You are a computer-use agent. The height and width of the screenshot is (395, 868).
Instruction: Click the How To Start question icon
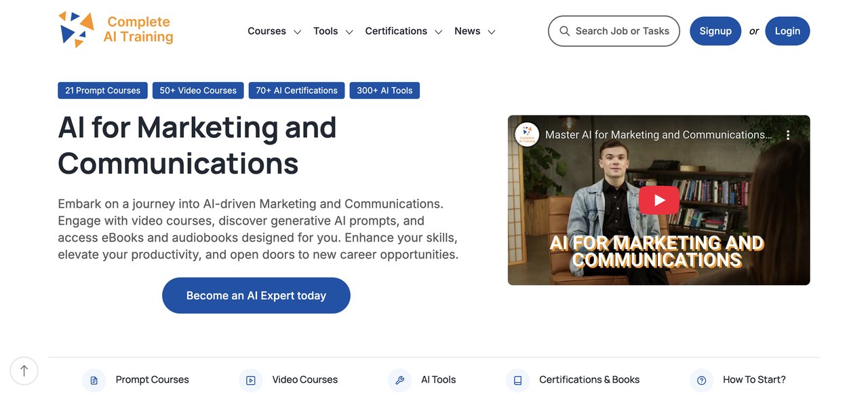701,380
